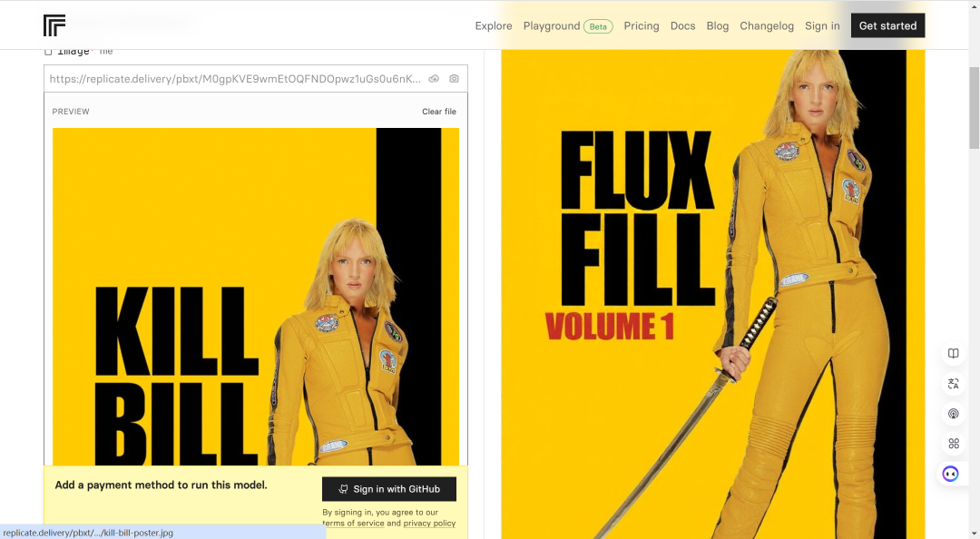Click the Sign in link

(x=822, y=25)
